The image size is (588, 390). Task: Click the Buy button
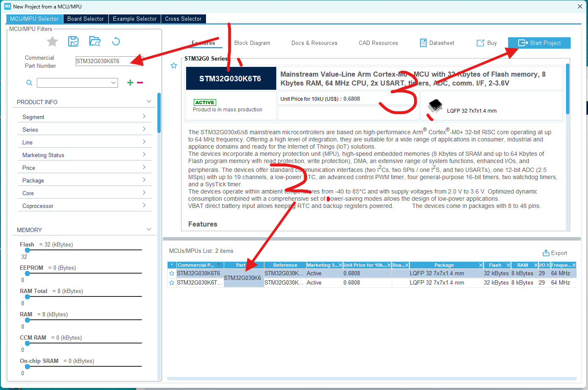(x=487, y=43)
